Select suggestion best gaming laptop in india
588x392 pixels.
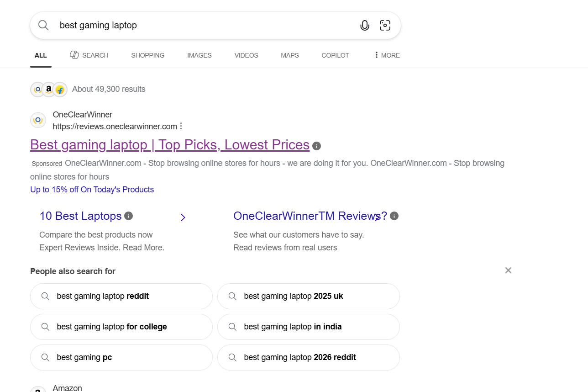(309, 327)
